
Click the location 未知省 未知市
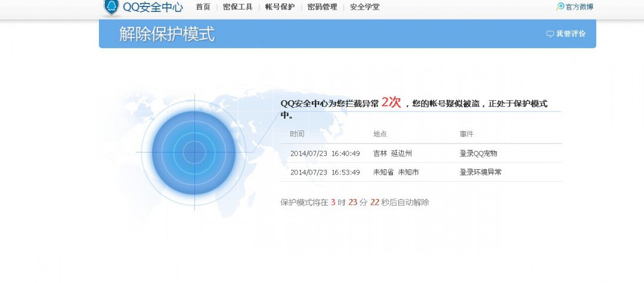[x=396, y=172]
